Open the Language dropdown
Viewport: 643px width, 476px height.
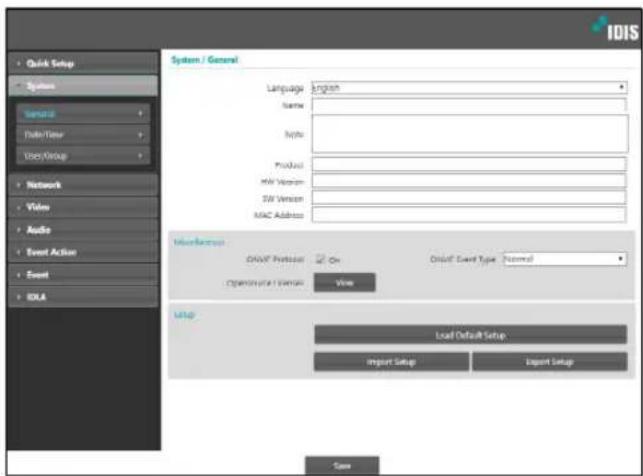469,87
